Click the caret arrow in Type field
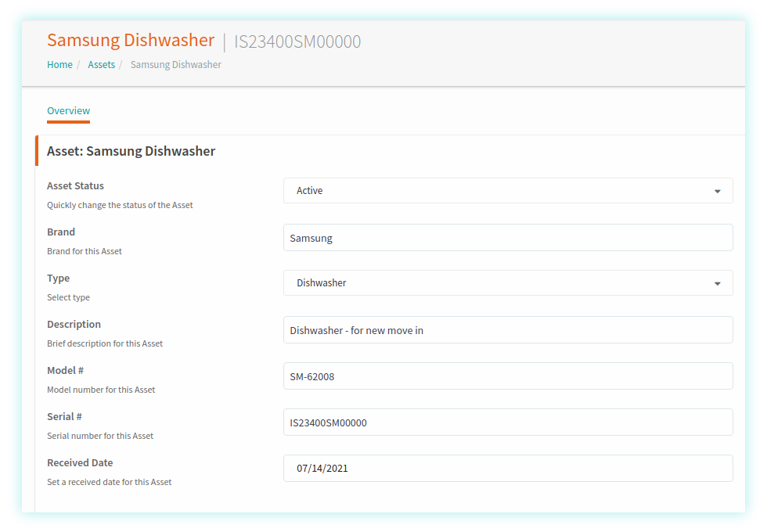The image size is (767, 532). coord(717,284)
